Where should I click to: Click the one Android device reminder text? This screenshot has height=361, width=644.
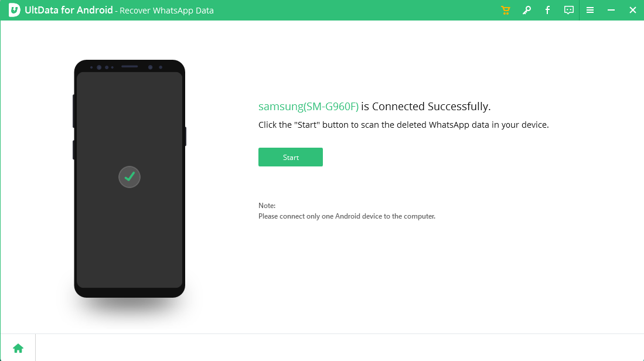click(x=347, y=216)
